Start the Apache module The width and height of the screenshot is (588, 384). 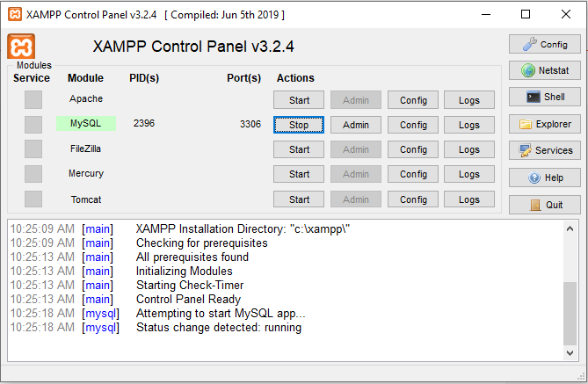coord(299,100)
